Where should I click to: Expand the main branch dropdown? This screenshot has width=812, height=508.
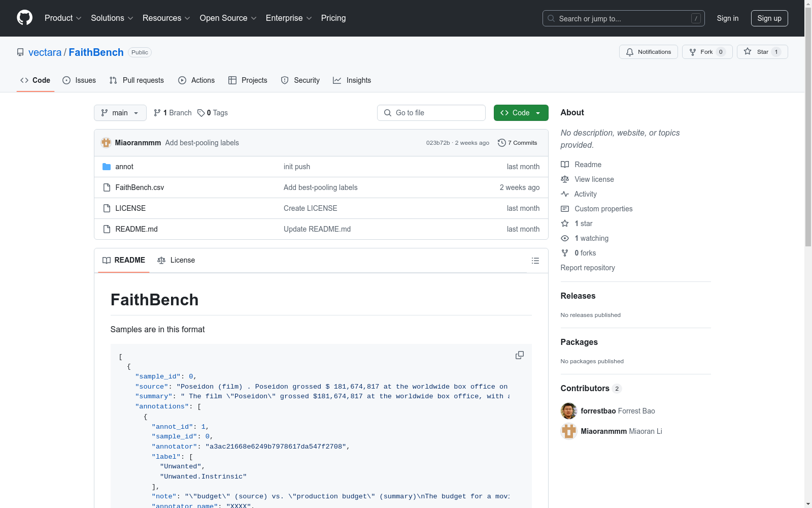click(120, 113)
